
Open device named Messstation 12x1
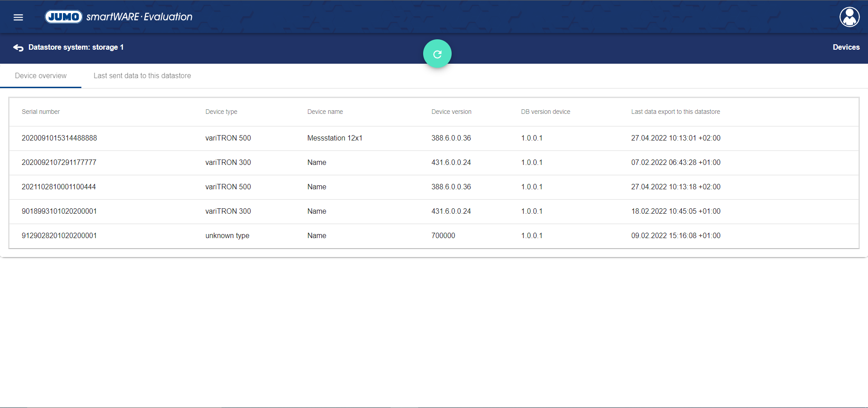click(335, 138)
